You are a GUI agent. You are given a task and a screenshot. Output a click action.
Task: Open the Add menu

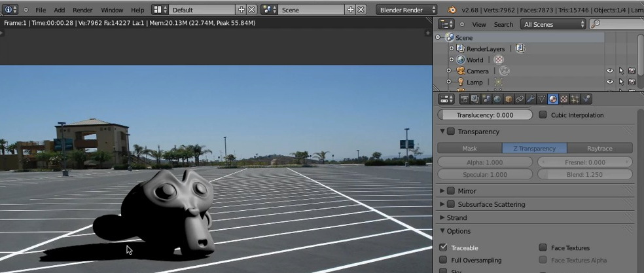click(x=60, y=10)
